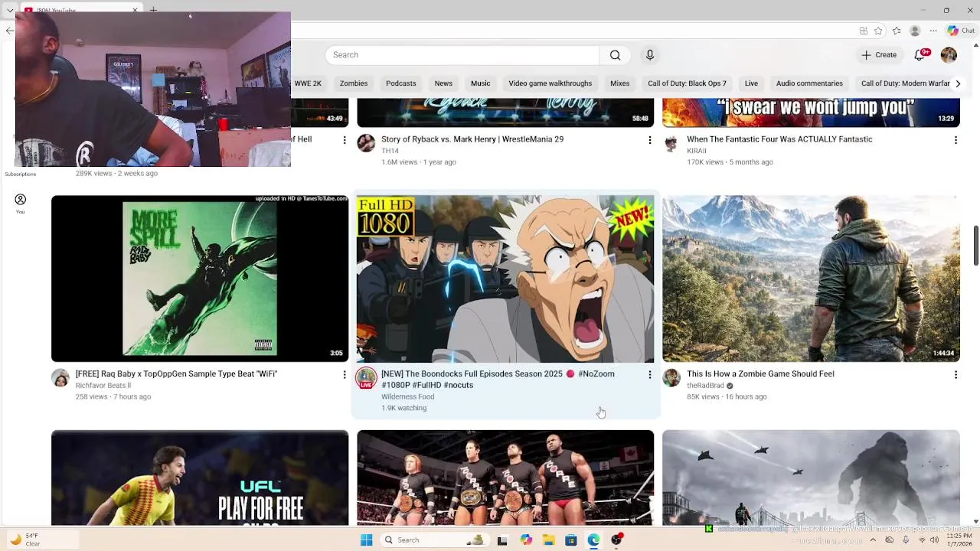Open the Boondocks Full HD 1080 thumbnail
Image resolution: width=980 pixels, height=551 pixels.
(x=505, y=279)
